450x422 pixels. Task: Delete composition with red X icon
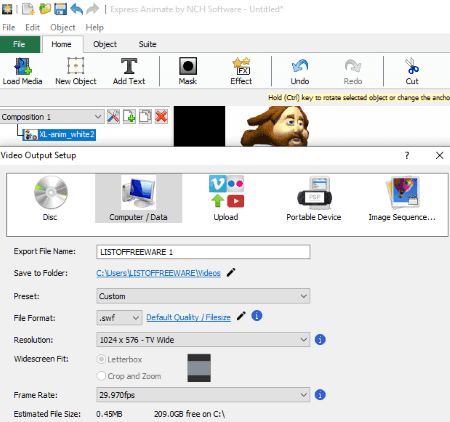[x=161, y=117]
